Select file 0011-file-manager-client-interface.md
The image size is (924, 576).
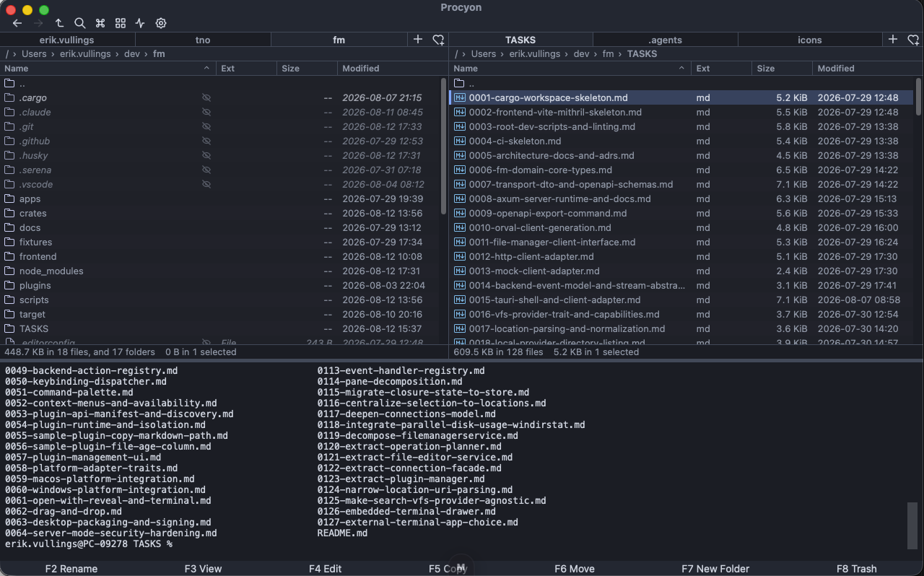(x=682, y=242)
